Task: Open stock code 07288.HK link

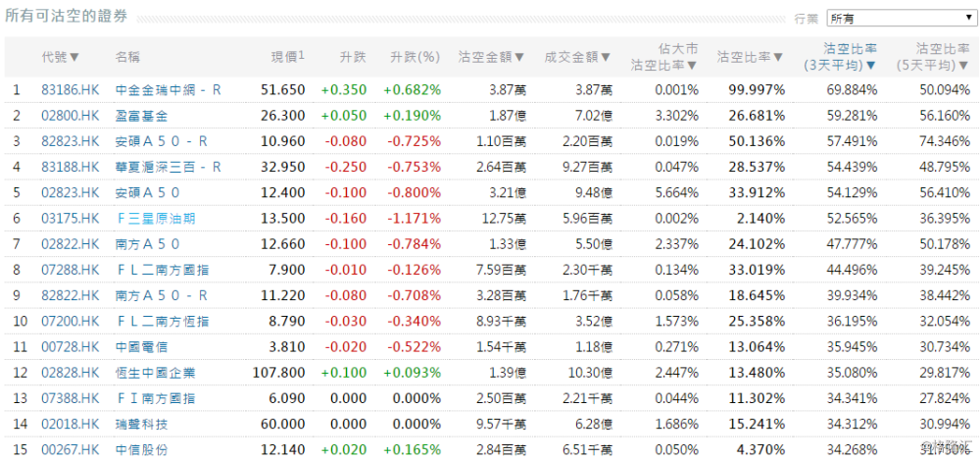Action: 70,270
